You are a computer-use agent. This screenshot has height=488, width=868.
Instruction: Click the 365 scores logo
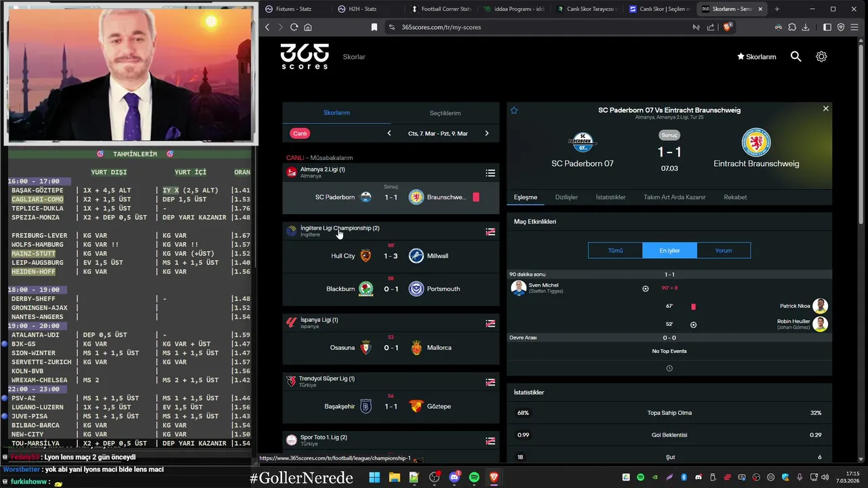[304, 56]
